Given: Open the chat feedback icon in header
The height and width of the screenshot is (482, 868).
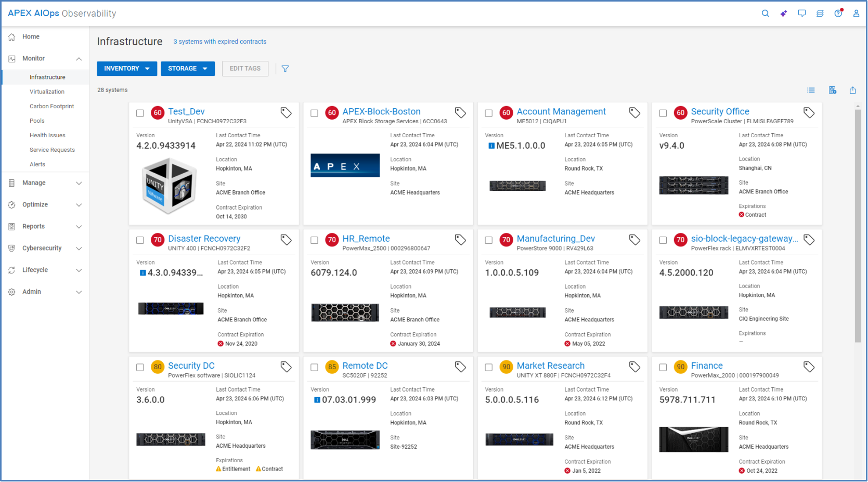Looking at the screenshot, I should click(801, 14).
